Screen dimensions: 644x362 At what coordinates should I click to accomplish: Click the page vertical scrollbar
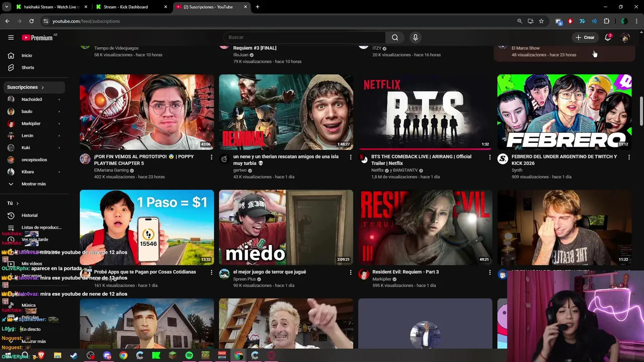641,111
